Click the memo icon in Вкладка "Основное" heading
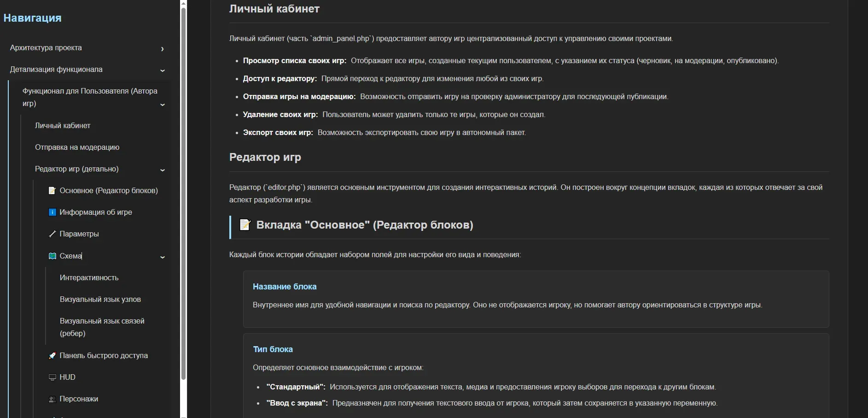 [245, 225]
